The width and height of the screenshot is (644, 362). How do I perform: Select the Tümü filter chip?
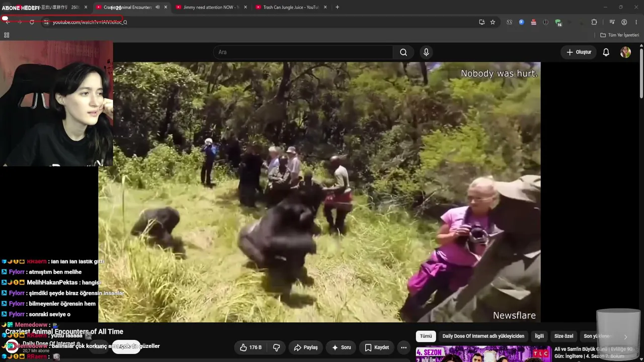tap(426, 336)
